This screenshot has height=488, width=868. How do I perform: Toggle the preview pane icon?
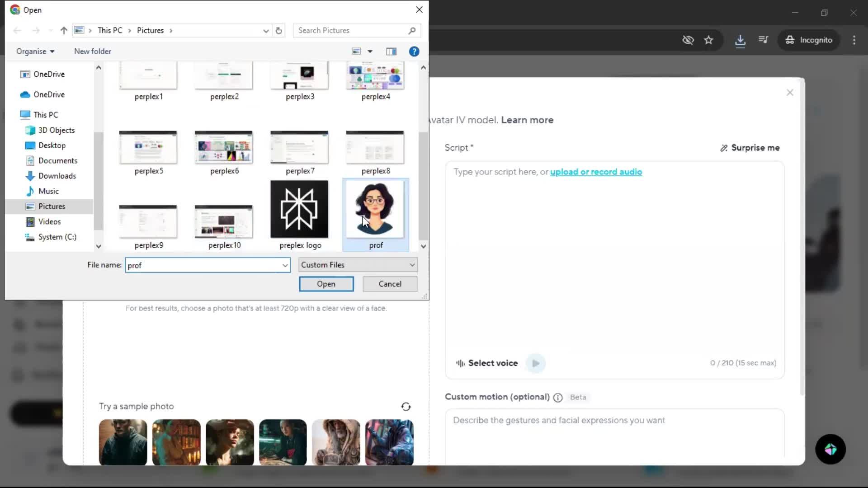coord(391,52)
